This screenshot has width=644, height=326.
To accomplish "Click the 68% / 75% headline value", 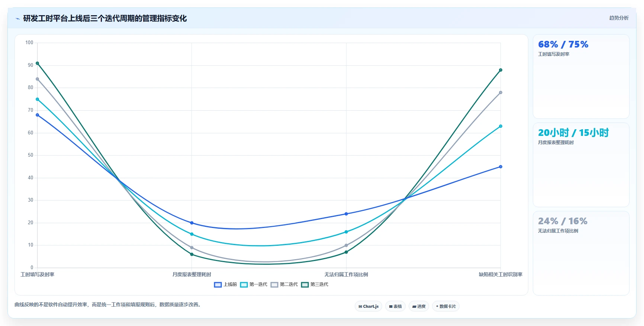I will 563,45.
